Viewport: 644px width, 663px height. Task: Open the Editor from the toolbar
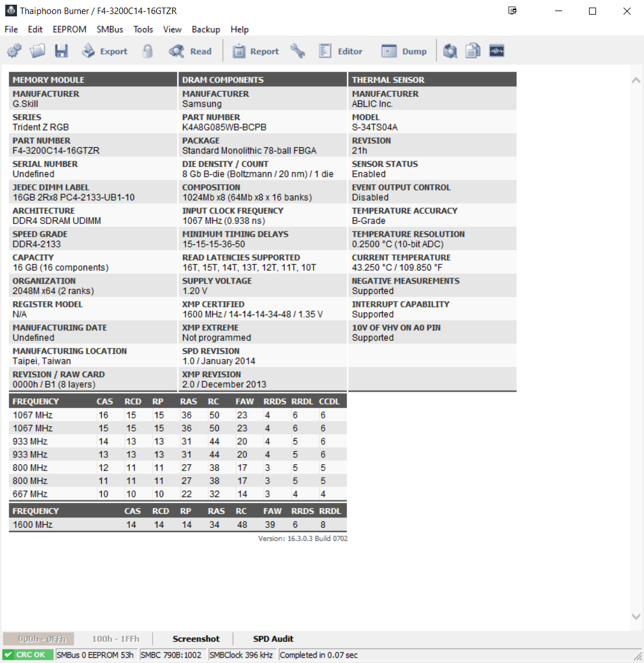[x=340, y=51]
